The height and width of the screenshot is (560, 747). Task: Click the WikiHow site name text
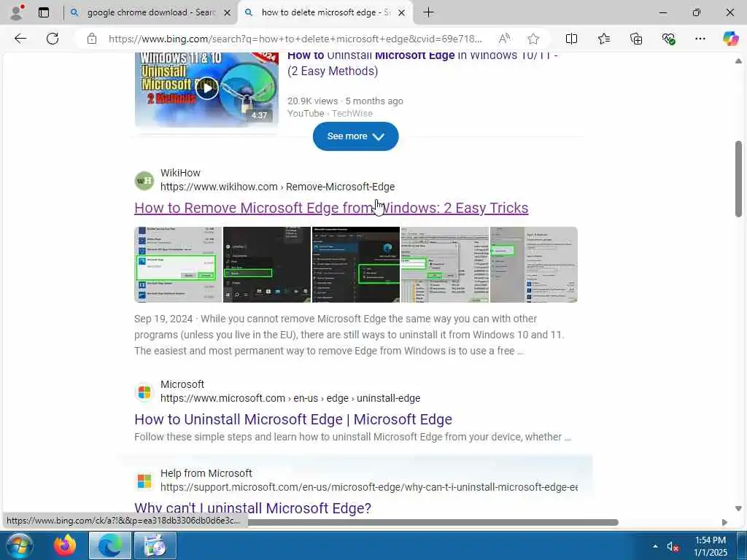click(180, 173)
